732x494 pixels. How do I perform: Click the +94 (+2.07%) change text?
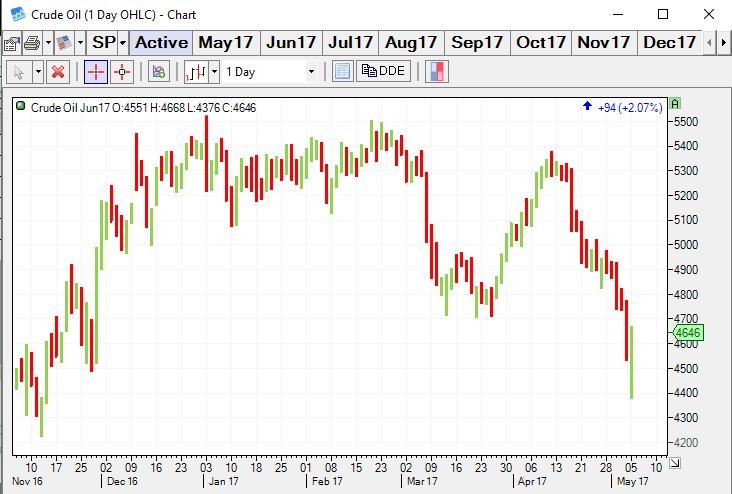pyautogui.click(x=630, y=108)
